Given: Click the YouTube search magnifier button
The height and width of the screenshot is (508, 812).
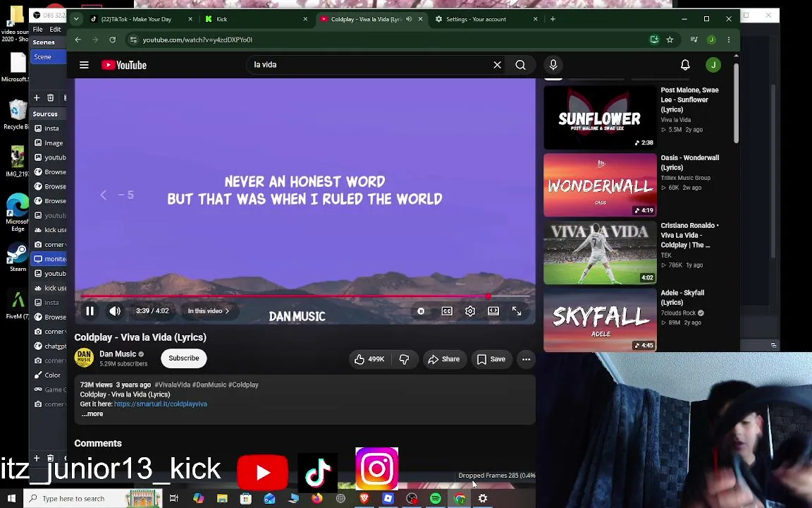Looking at the screenshot, I should point(520,65).
